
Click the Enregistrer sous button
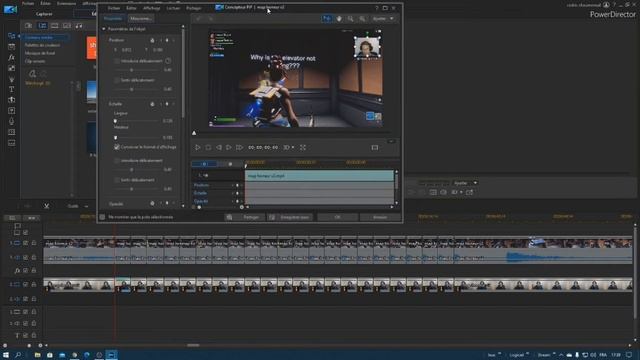click(290, 217)
